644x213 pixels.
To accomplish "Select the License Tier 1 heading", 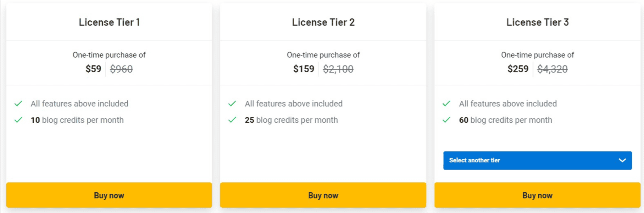I will 109,22.
